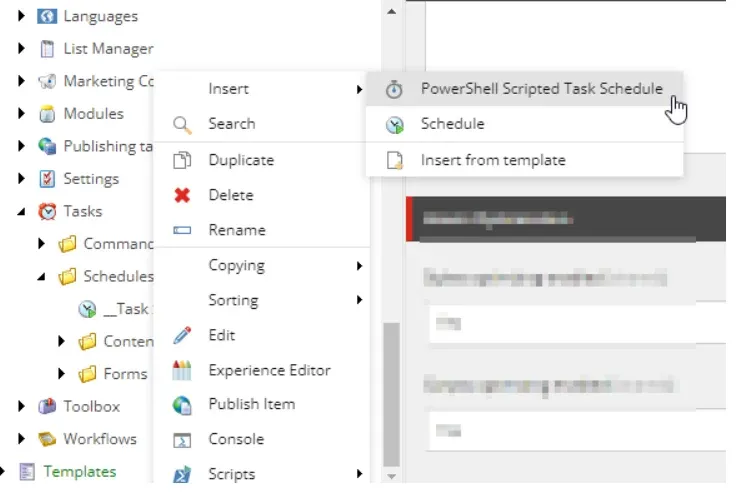Click the __Task schedule item icon
Screen dimensions: 743x492
(87, 309)
